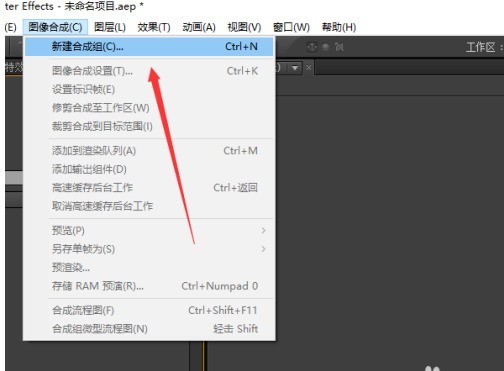
Task: Select the view axis mode icon
Action: point(339,47)
